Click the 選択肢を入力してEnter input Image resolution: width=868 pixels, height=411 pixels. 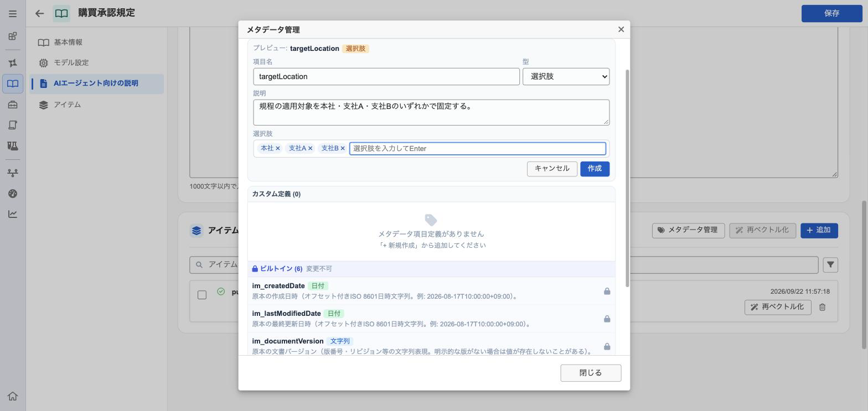478,148
